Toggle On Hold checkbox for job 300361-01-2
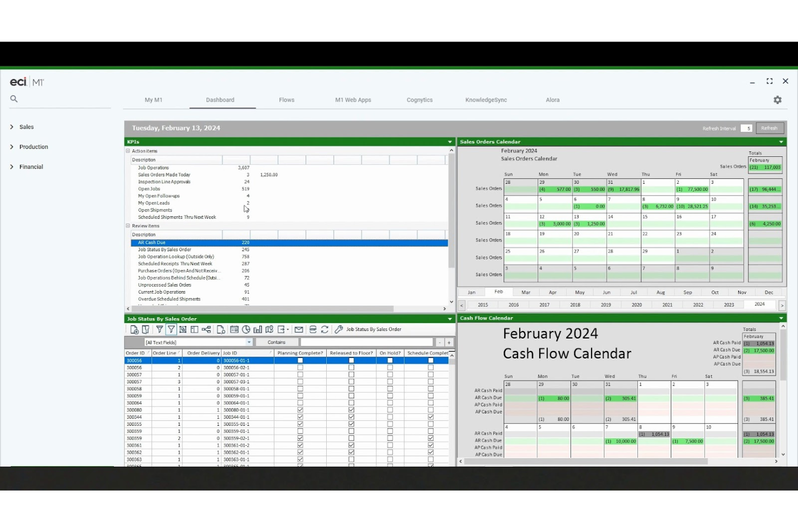 pos(390,445)
